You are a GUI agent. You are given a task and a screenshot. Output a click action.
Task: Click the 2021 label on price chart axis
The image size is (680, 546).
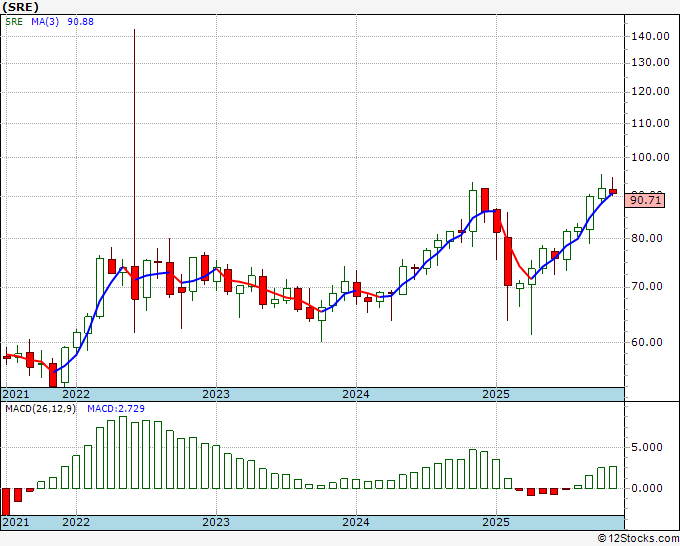pyautogui.click(x=16, y=394)
